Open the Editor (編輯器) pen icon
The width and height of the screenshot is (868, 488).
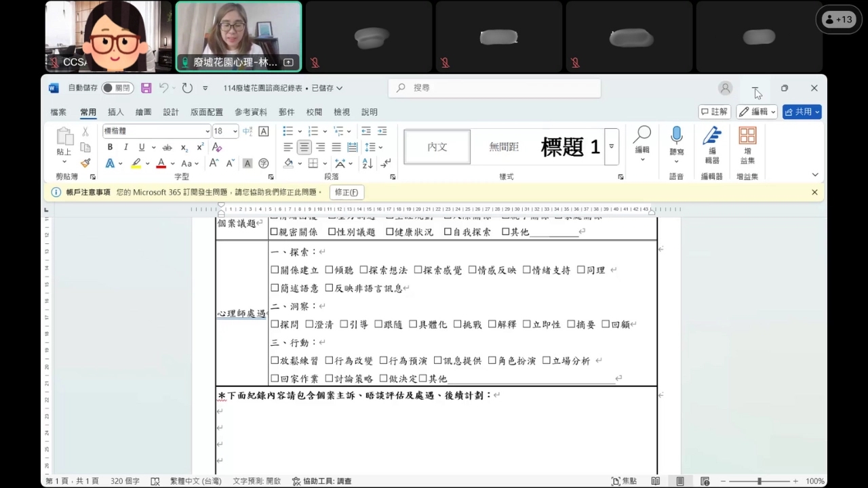[x=711, y=136]
